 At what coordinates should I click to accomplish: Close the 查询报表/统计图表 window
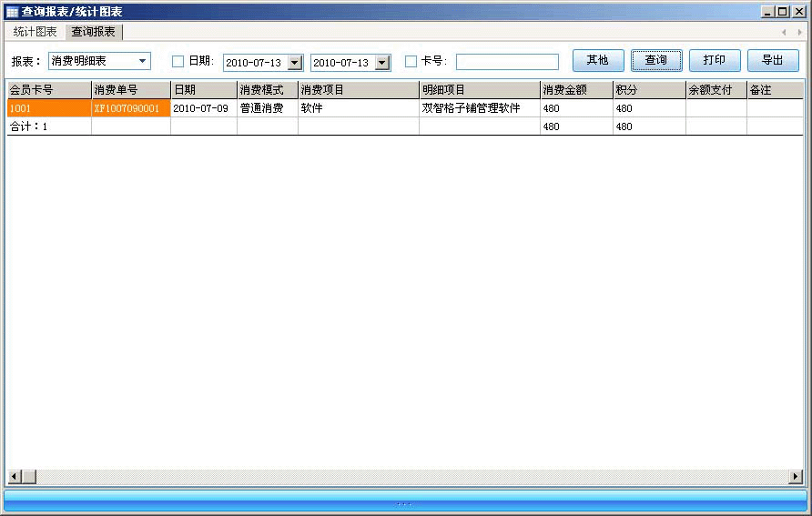[x=799, y=12]
